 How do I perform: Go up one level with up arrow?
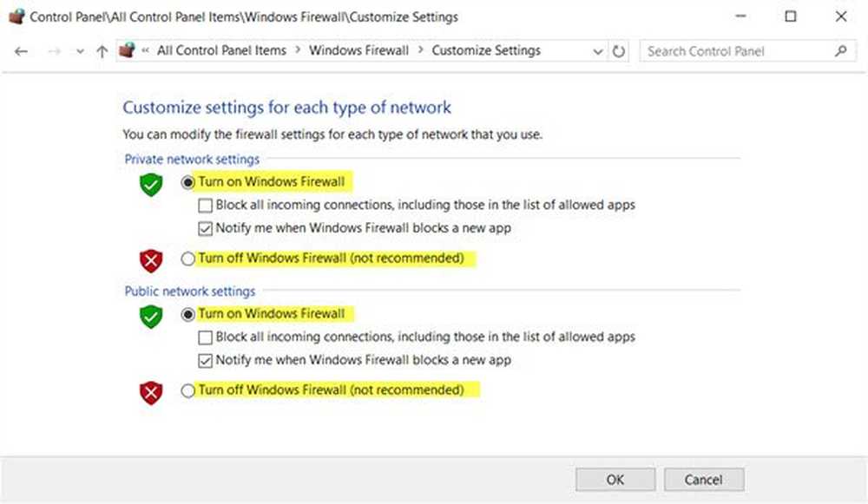(102, 51)
